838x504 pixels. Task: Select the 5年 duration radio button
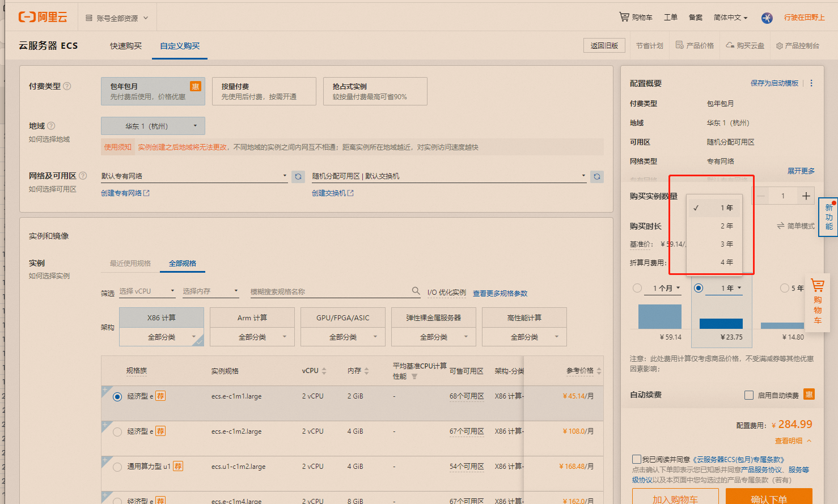785,288
